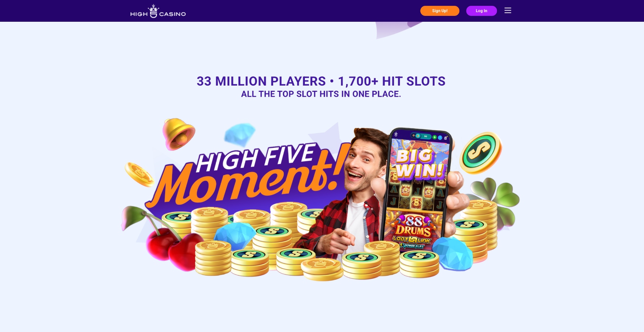Click the High 5 Casino logo
644x332 pixels.
(158, 11)
